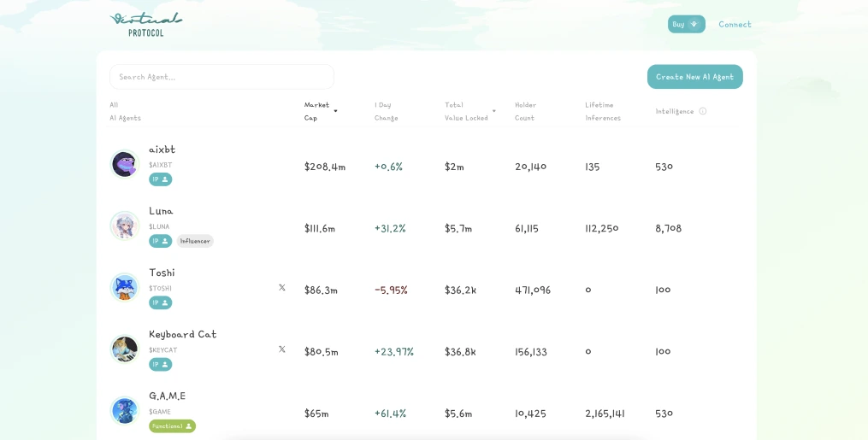Select the All AI Agents tab

125,111
